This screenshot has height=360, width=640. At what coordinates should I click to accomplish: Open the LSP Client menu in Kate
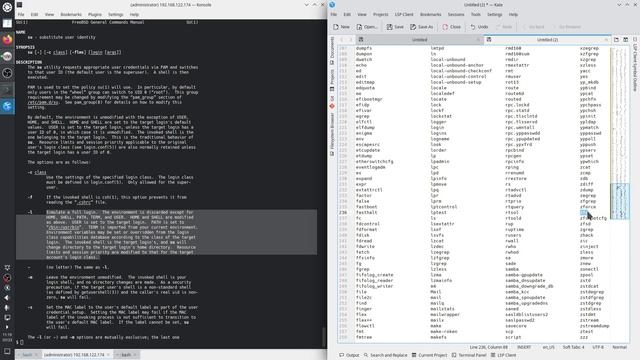[x=404, y=14]
